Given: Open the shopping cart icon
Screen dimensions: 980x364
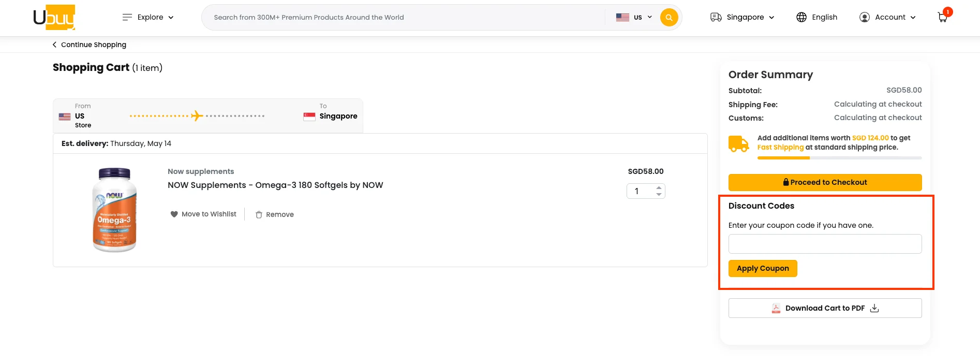Looking at the screenshot, I should tap(943, 17).
